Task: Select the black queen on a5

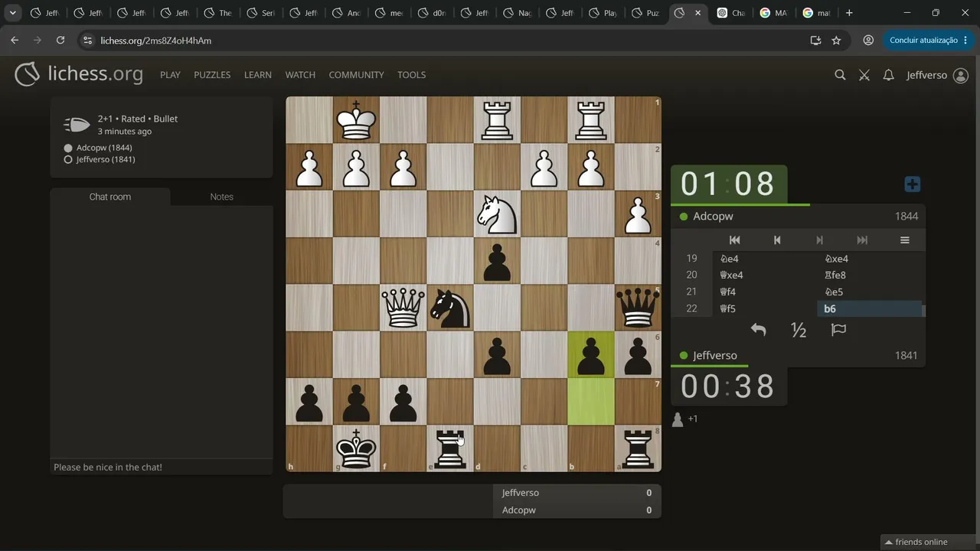Action: click(x=638, y=308)
